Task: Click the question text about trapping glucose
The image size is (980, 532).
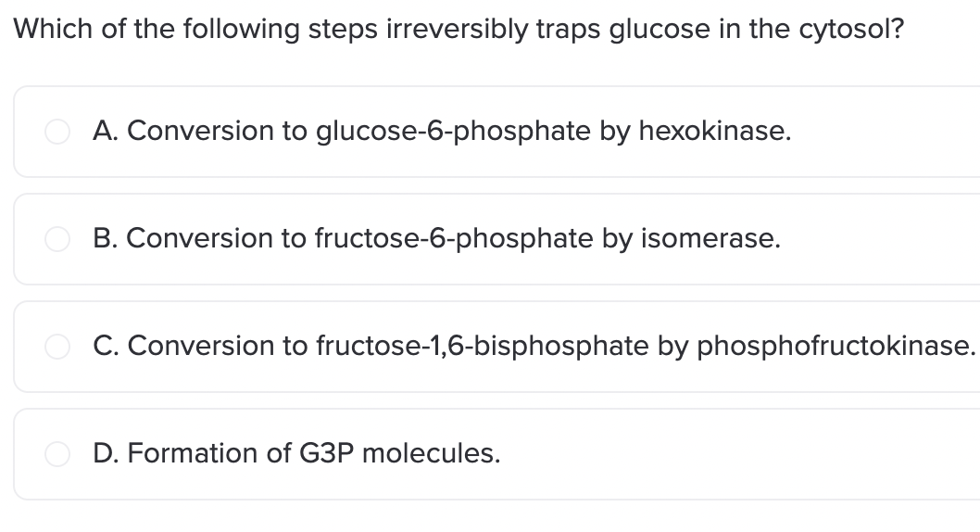Action: [459, 30]
